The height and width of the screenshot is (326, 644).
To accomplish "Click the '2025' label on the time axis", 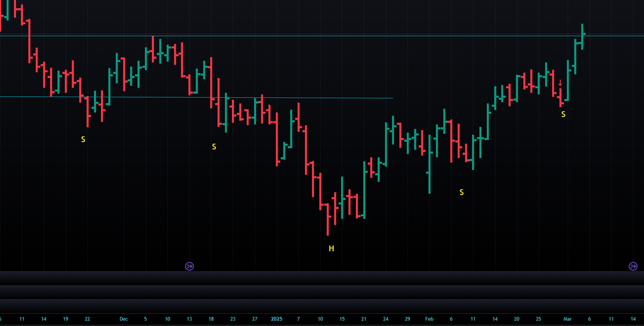I will point(276,319).
